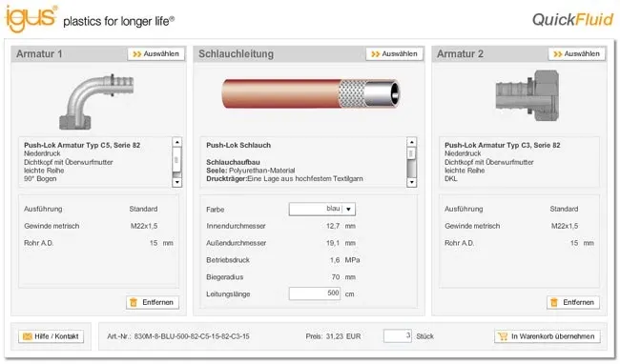
Task: Click the red hose image
Action: [311, 93]
